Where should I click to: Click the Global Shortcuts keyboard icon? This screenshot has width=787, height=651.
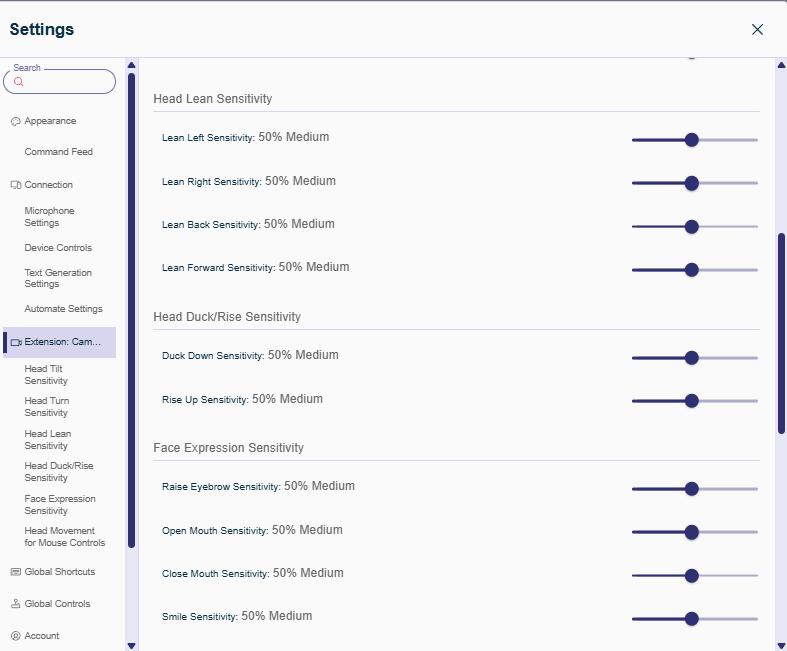(x=16, y=572)
